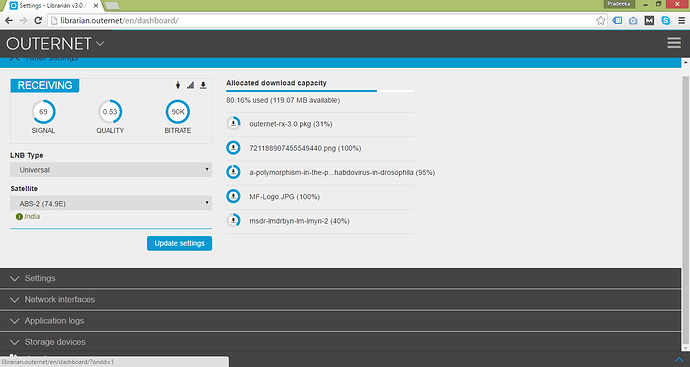Click the up chevron at bottom right corner
The image size is (690, 367).
click(679, 360)
